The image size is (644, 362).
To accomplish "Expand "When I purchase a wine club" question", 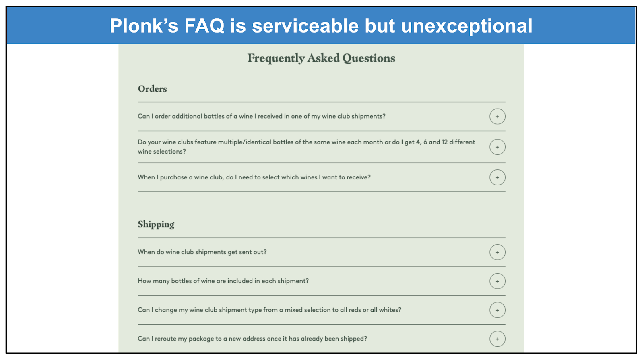I will [x=254, y=177].
